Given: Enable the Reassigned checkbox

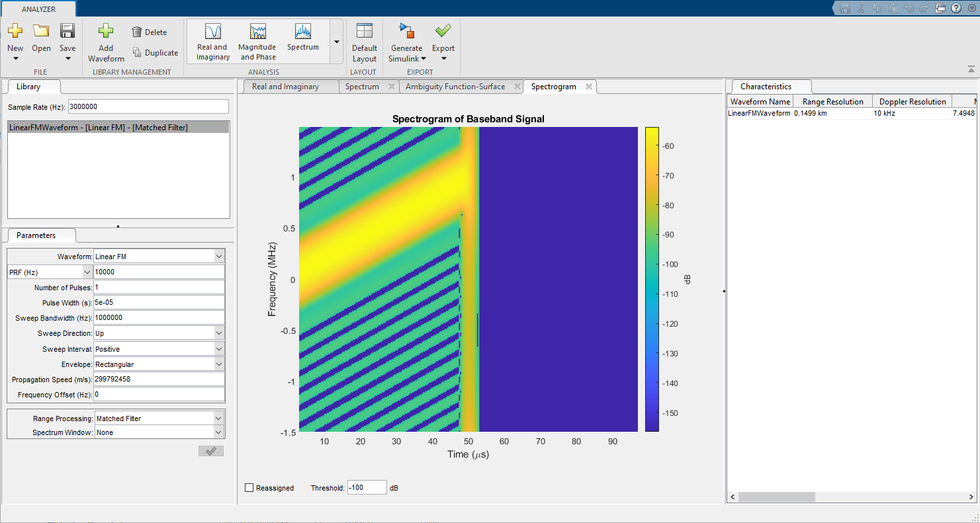Looking at the screenshot, I should pyautogui.click(x=249, y=488).
